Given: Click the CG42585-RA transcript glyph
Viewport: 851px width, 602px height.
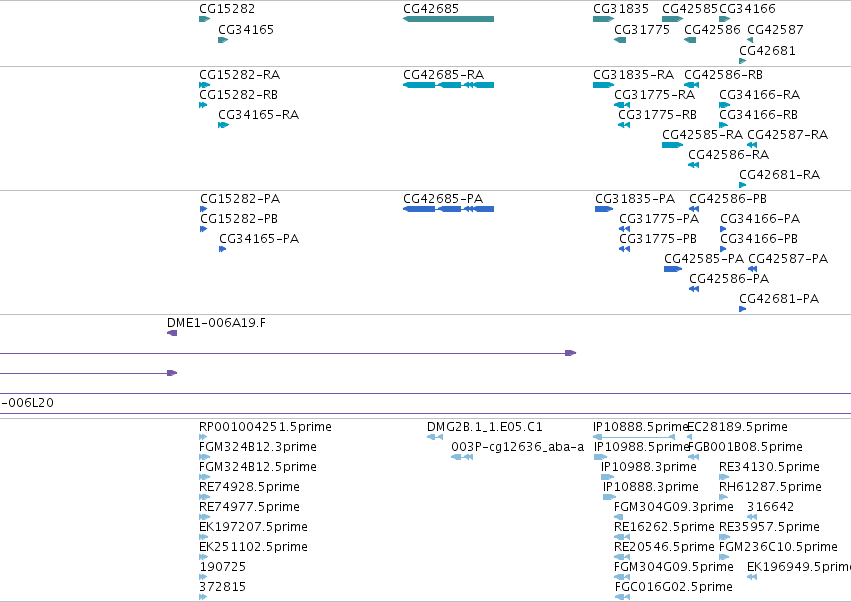Looking at the screenshot, I should 672,145.
